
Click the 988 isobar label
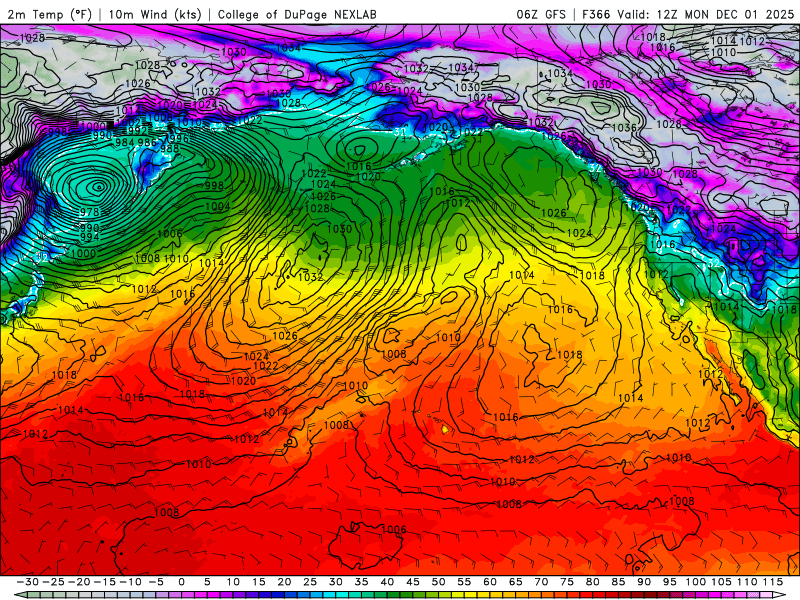click(169, 148)
